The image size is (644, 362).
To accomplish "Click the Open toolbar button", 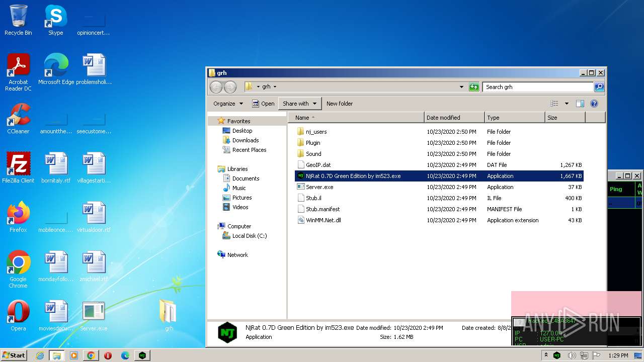I will pyautogui.click(x=263, y=104).
